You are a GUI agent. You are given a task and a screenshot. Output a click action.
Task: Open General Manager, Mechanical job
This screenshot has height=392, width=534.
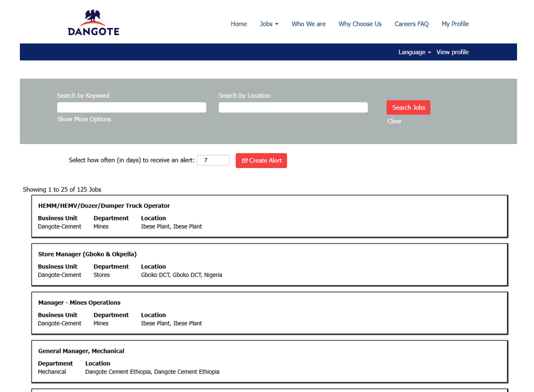pyautogui.click(x=81, y=351)
